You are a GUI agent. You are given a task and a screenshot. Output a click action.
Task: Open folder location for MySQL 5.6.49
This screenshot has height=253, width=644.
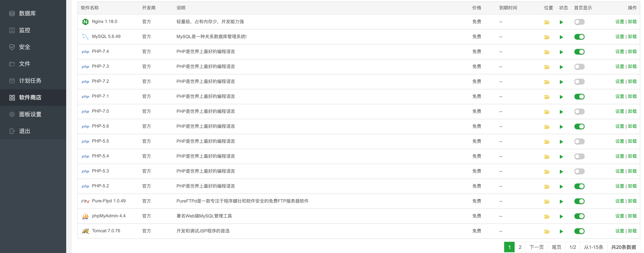click(547, 37)
